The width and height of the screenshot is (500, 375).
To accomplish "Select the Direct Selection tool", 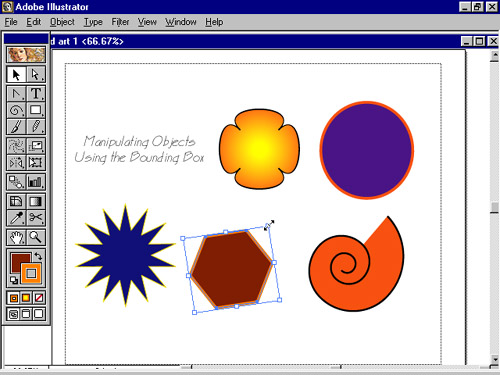I will 35,74.
